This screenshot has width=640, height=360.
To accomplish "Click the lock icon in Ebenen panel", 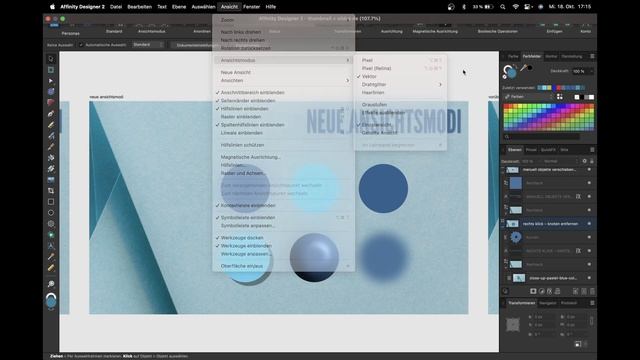I will [591, 161].
